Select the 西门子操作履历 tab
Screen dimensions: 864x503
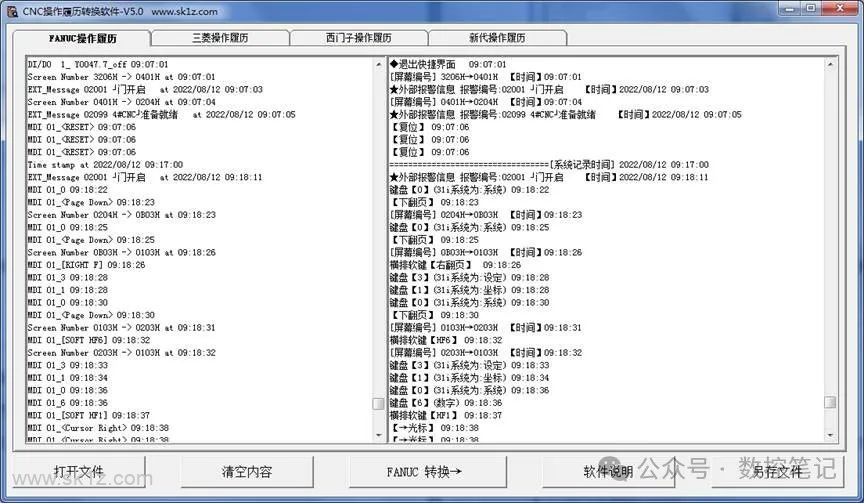(x=359, y=37)
